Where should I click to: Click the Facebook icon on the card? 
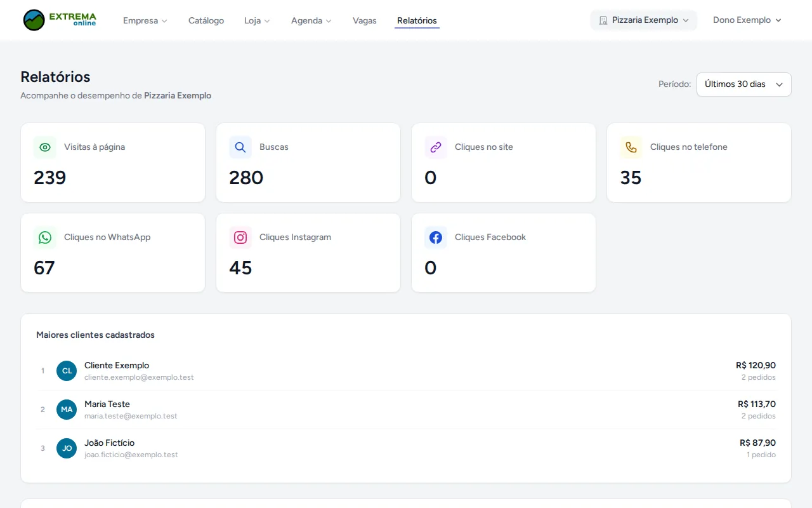(436, 237)
